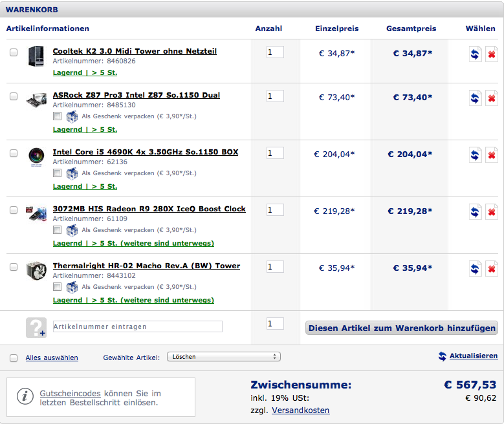Click Thermalright Lagernd weitere unterwegs link
This screenshot has width=504, height=426.
point(133,300)
